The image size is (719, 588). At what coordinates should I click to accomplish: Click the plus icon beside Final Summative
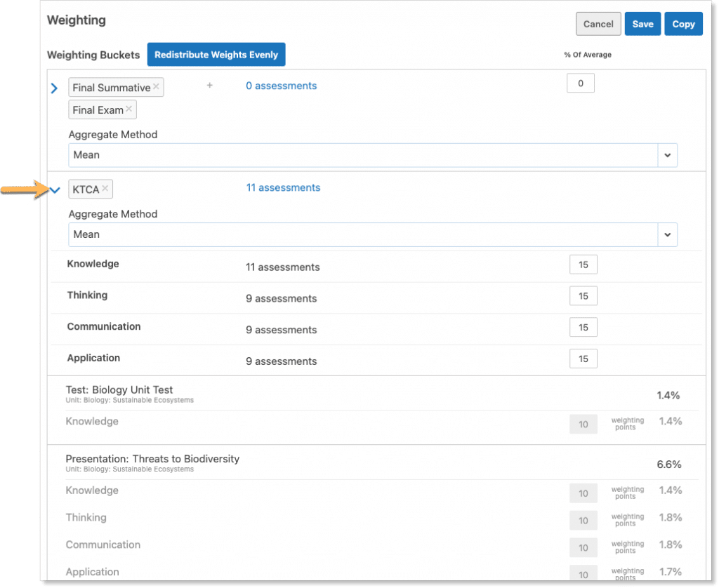[209, 86]
